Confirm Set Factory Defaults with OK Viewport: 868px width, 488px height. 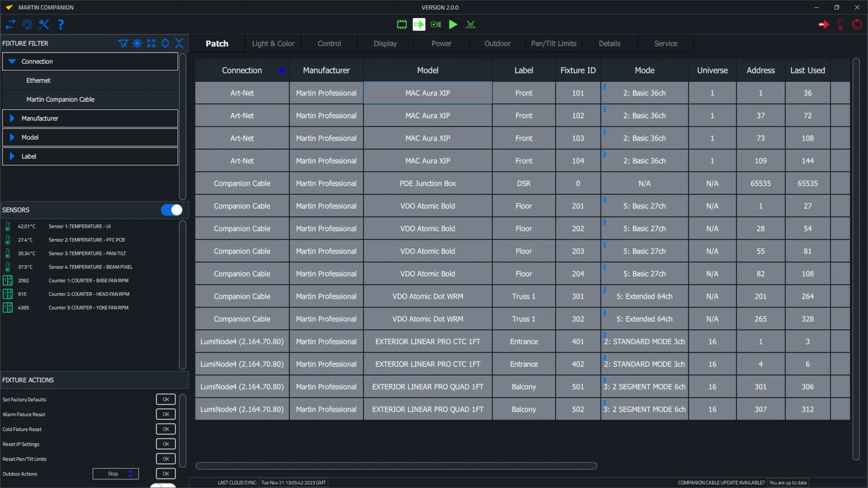(x=166, y=399)
